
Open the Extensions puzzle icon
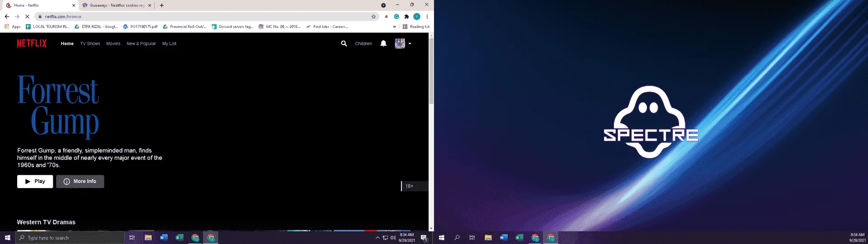406,17
